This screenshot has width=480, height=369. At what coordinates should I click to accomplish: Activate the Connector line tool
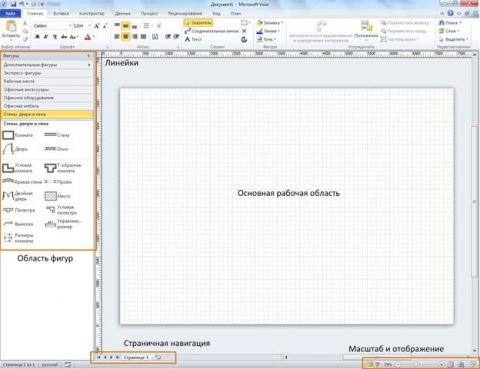[x=212, y=31]
